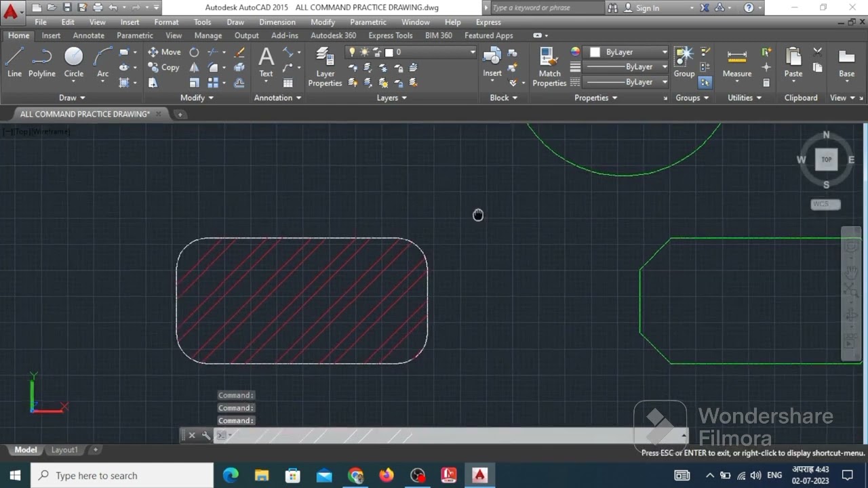Expand the Utilities panel

(x=745, y=98)
